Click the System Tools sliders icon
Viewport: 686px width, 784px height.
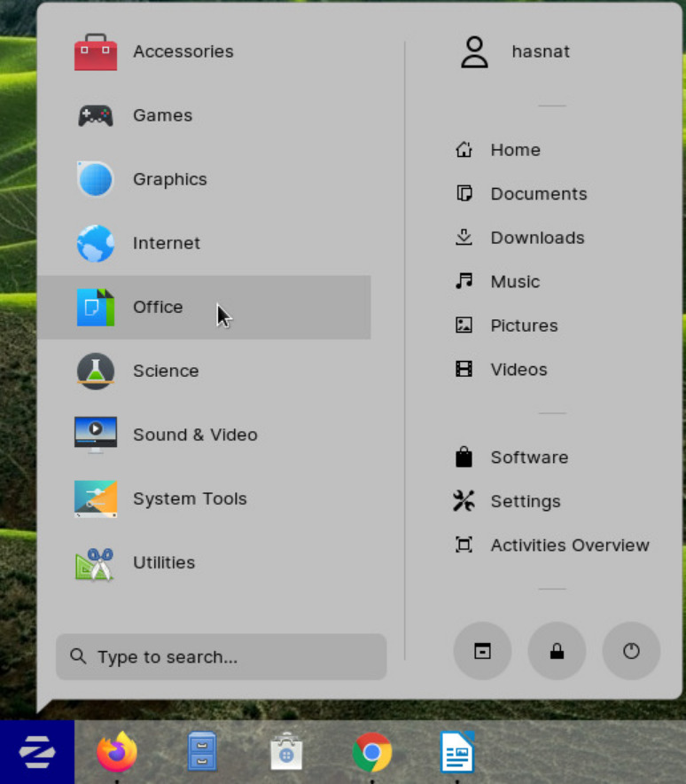tap(96, 498)
